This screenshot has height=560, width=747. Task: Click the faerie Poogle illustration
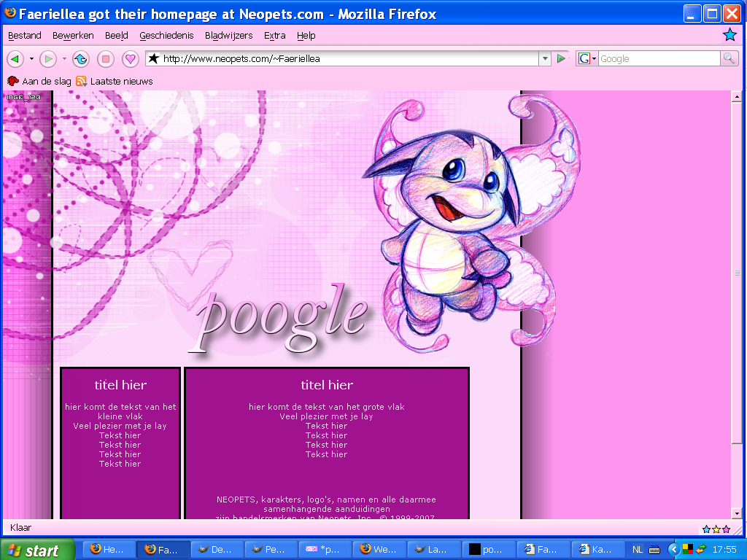tap(472, 223)
